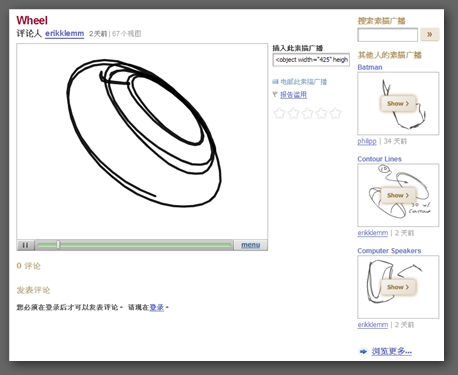Focus the sketchcast search box
Viewport: 458px width, 375px height.
tap(387, 35)
